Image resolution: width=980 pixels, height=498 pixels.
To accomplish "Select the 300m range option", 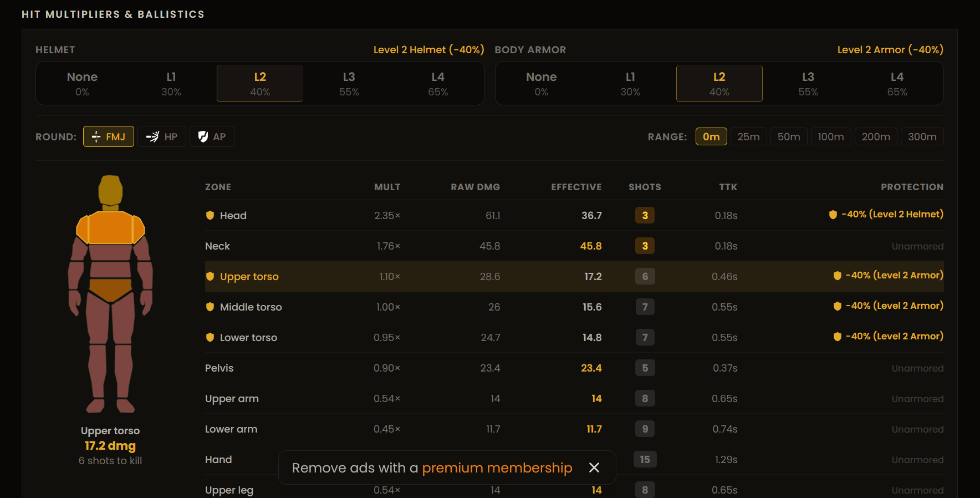I will tap(922, 136).
